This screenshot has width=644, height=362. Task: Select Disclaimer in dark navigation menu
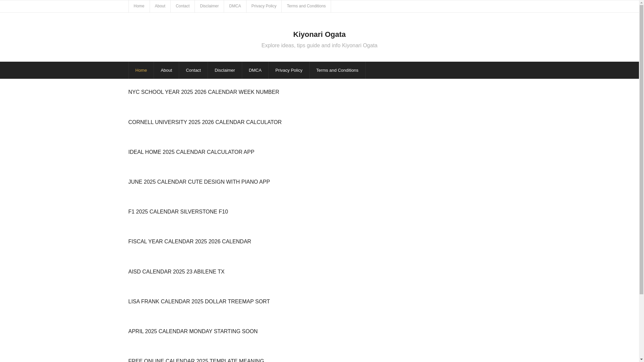click(x=225, y=70)
